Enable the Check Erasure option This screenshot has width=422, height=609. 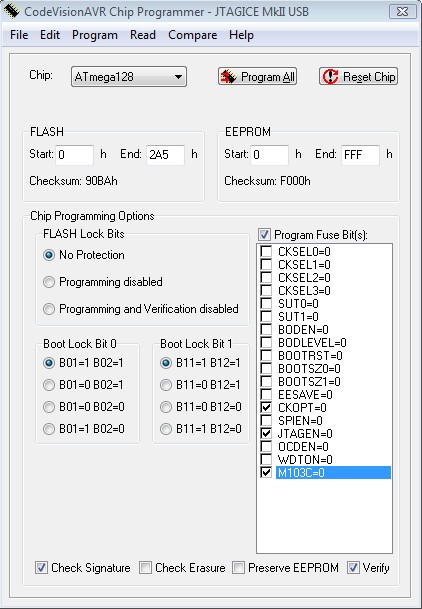pyautogui.click(x=145, y=567)
